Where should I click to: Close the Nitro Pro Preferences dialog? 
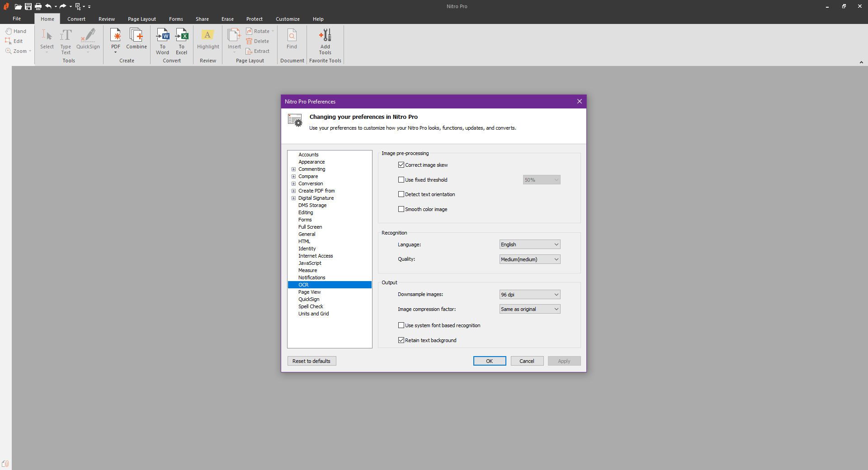click(579, 101)
